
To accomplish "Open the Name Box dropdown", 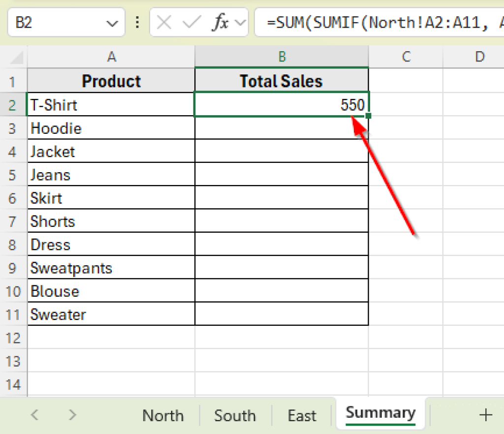I will [x=113, y=23].
